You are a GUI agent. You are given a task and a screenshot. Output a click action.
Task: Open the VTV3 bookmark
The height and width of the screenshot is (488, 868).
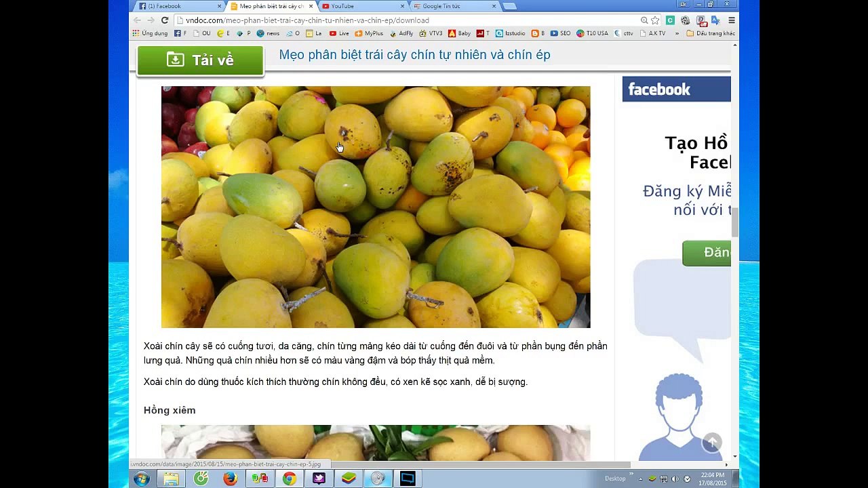point(431,33)
